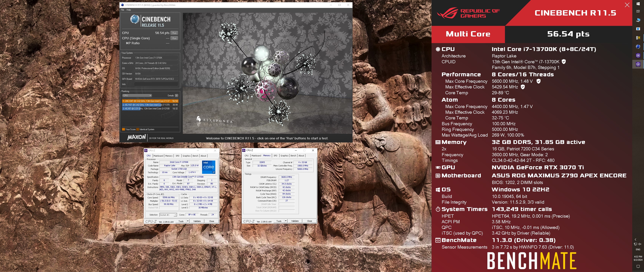Click title icon of CPU-Z memory window
The width and height of the screenshot is (644, 272).
tap(244, 150)
